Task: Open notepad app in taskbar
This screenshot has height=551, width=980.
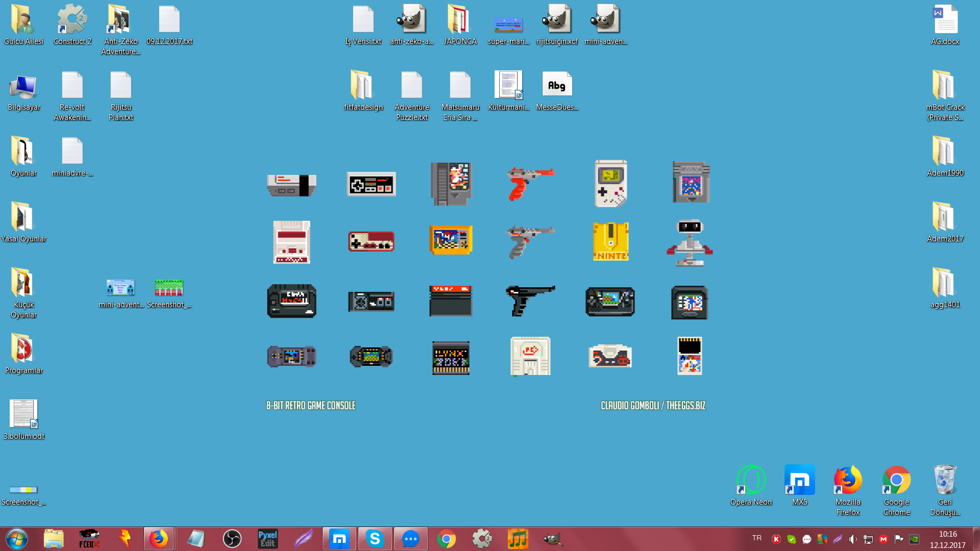Action: coord(197,539)
